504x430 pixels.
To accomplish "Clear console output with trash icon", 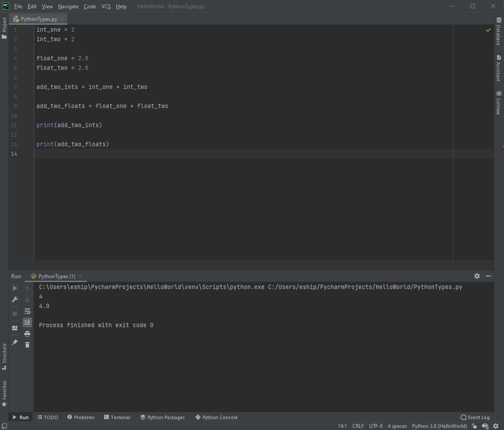I will point(27,345).
